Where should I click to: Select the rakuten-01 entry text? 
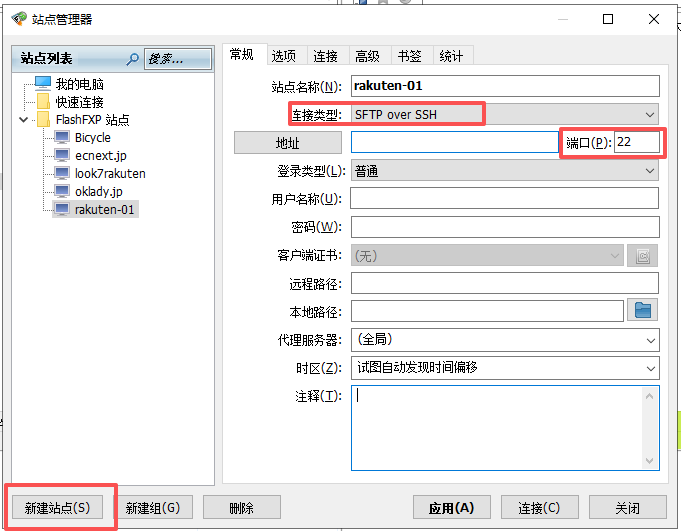click(105, 209)
